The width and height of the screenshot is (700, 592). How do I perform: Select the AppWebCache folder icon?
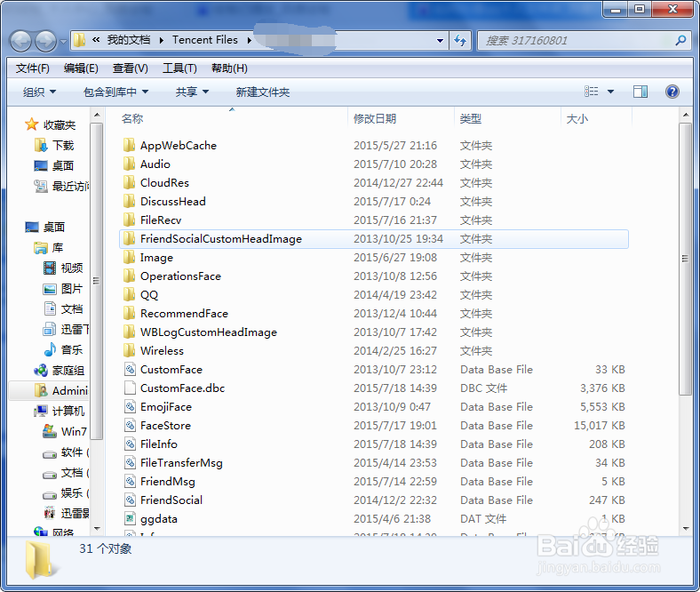pos(129,145)
